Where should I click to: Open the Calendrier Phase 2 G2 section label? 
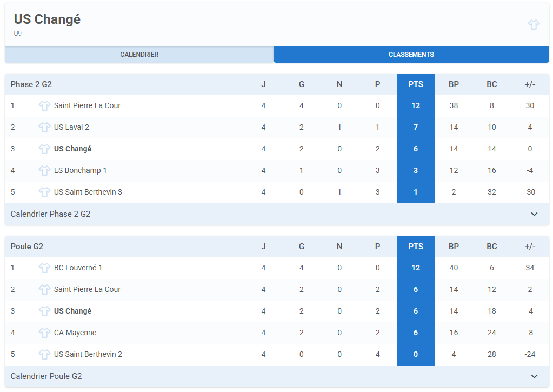pos(50,214)
